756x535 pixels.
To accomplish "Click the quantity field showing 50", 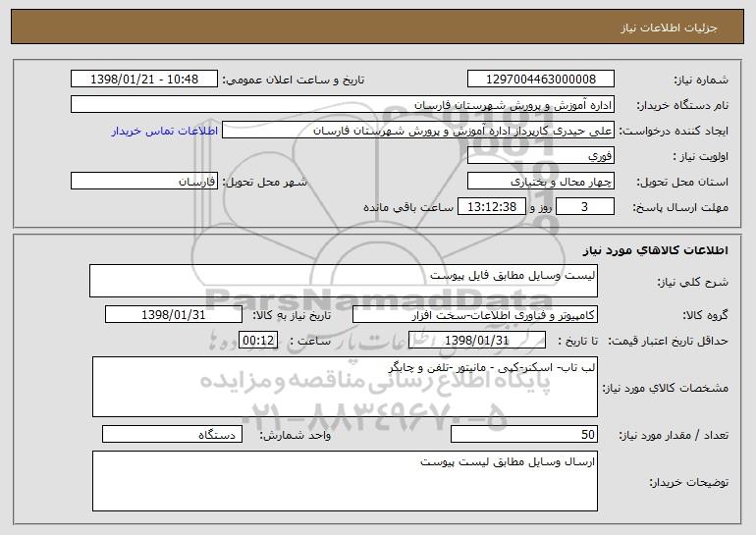I will [x=524, y=434].
